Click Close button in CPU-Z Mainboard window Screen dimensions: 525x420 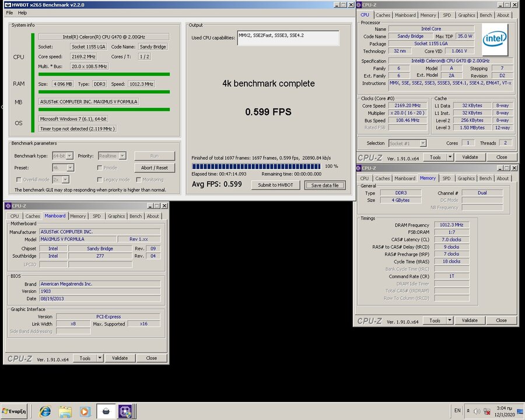[151, 358]
